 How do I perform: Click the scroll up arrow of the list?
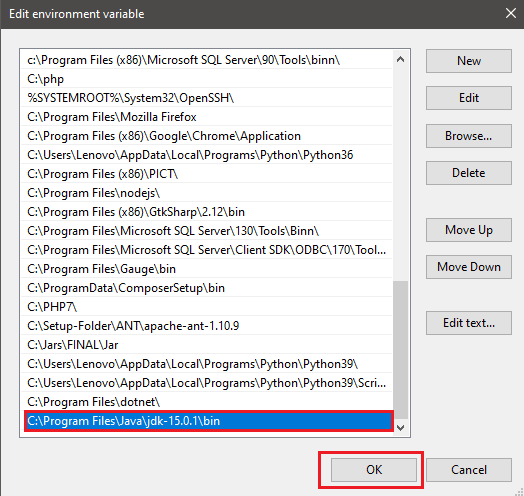[400, 59]
